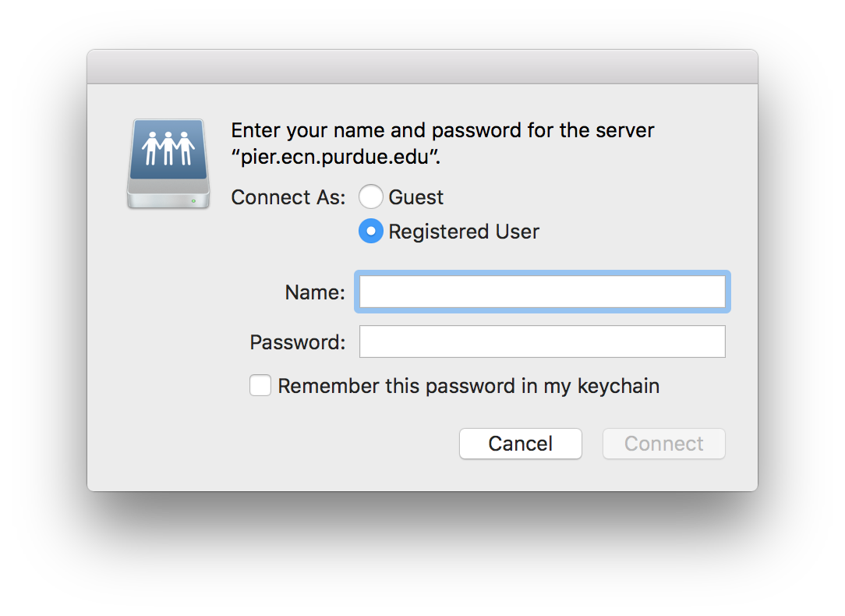The width and height of the screenshot is (845, 616).
Task: Click the Connect button
Action: [x=663, y=443]
